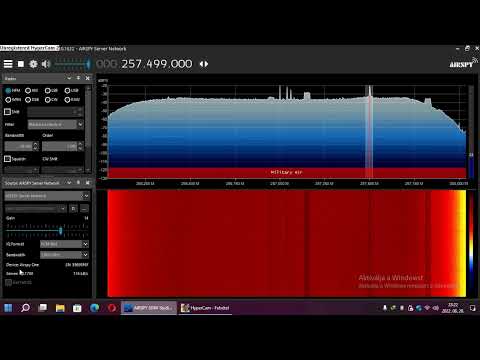Screen dimensions: 480x360
Task: Click the 257.499.000 frequency display
Action: pyautogui.click(x=157, y=64)
